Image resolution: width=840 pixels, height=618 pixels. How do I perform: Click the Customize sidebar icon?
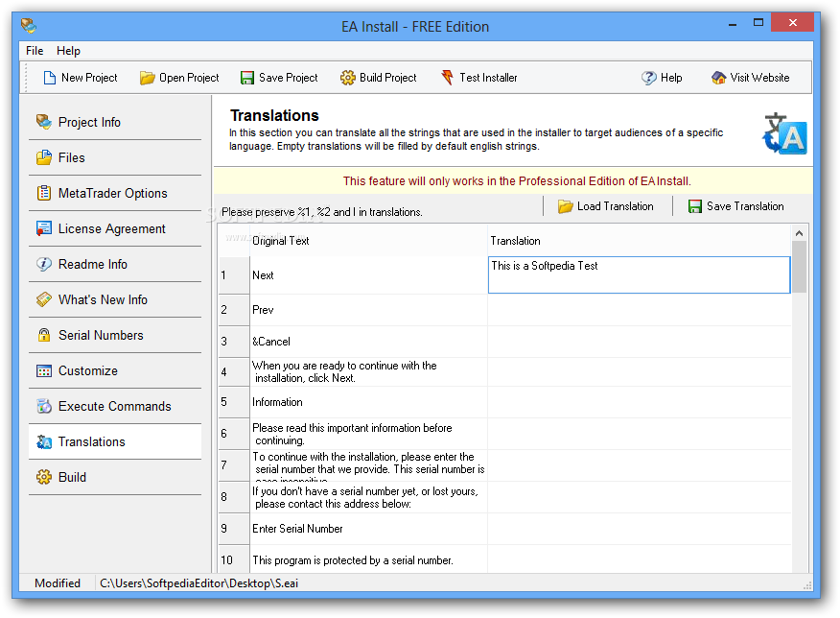click(x=44, y=371)
